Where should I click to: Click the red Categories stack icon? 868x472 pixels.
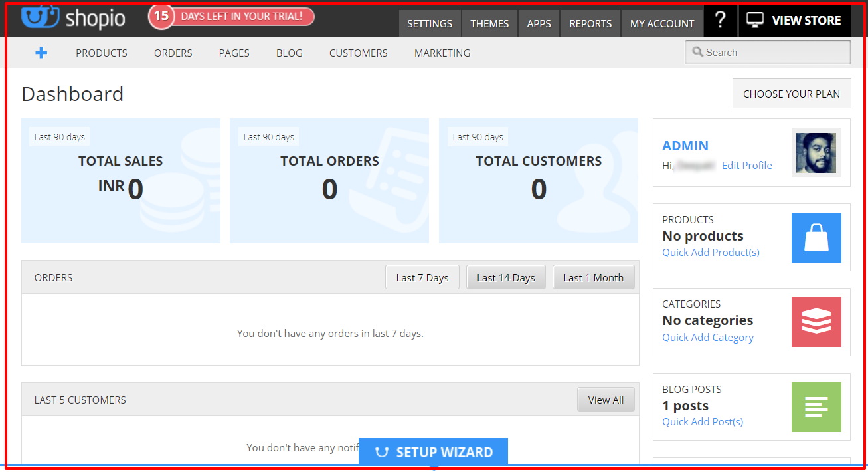coord(816,322)
